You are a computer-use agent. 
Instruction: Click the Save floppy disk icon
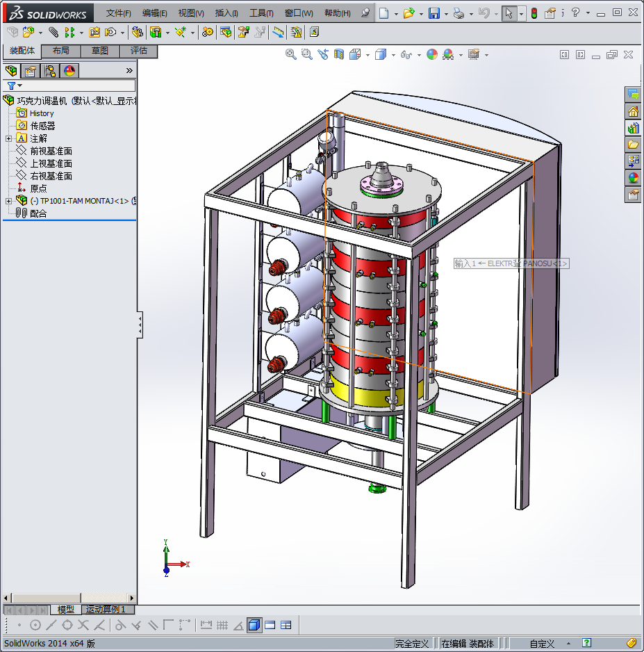point(434,13)
